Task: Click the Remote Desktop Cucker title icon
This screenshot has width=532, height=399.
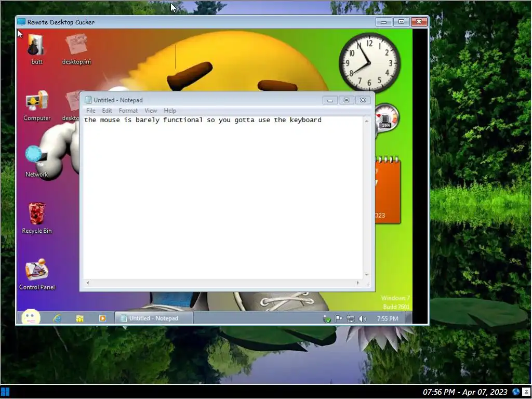Action: click(21, 22)
